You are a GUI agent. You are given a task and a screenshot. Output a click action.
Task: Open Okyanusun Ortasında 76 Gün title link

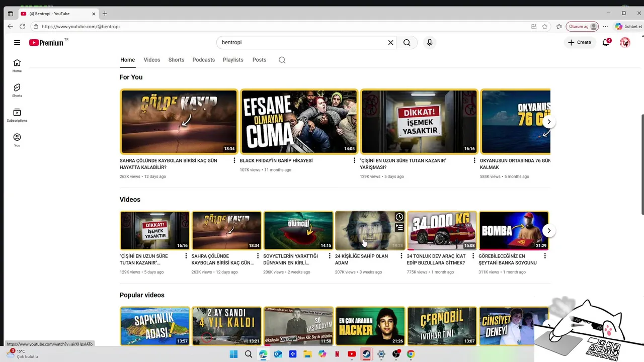pos(515,164)
